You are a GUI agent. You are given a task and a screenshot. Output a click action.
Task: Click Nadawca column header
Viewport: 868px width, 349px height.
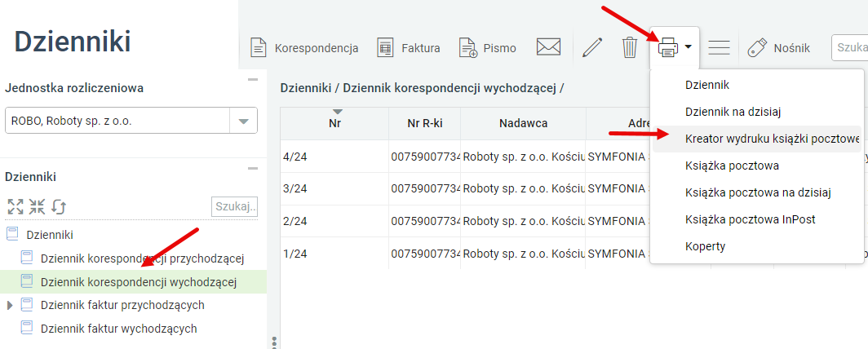(x=523, y=123)
